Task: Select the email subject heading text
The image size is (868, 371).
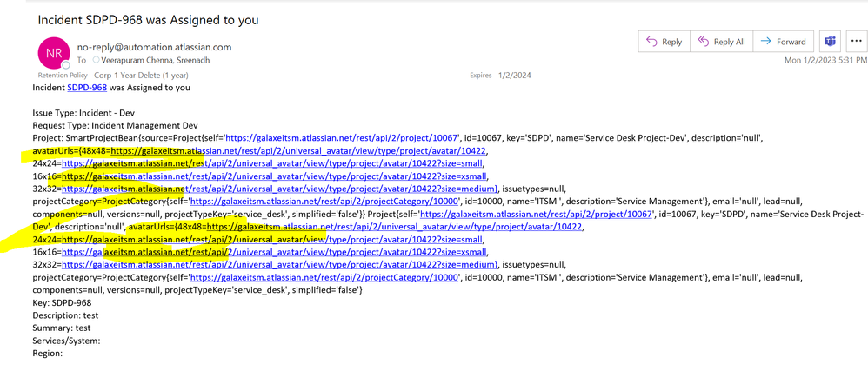Action: [x=149, y=21]
